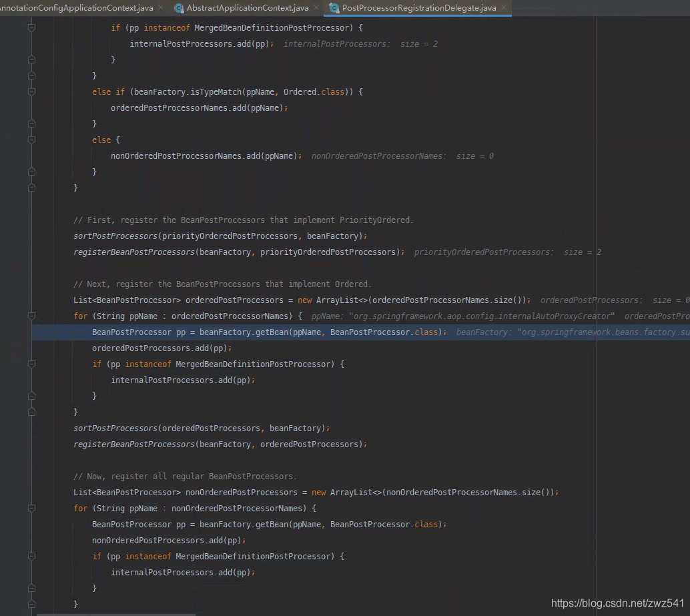Close the PostProcessorRegistrationDelegate.java tab
This screenshot has height=616, width=690.
504,8
